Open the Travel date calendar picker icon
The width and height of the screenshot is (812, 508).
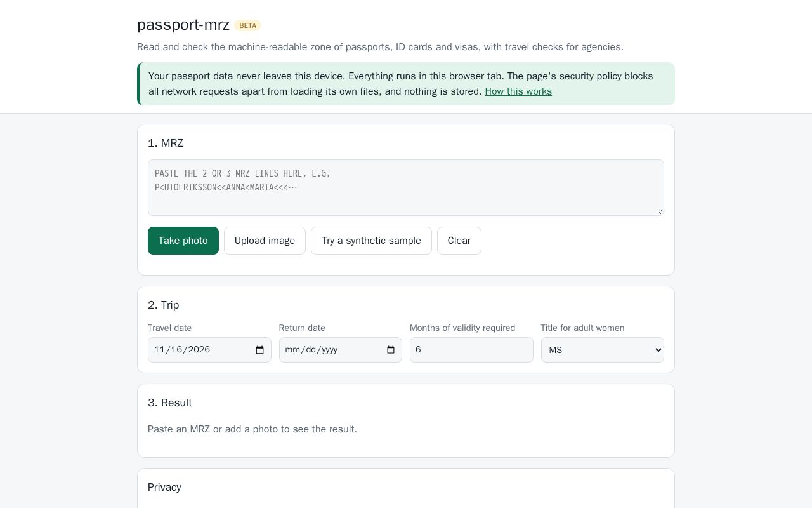click(x=259, y=350)
